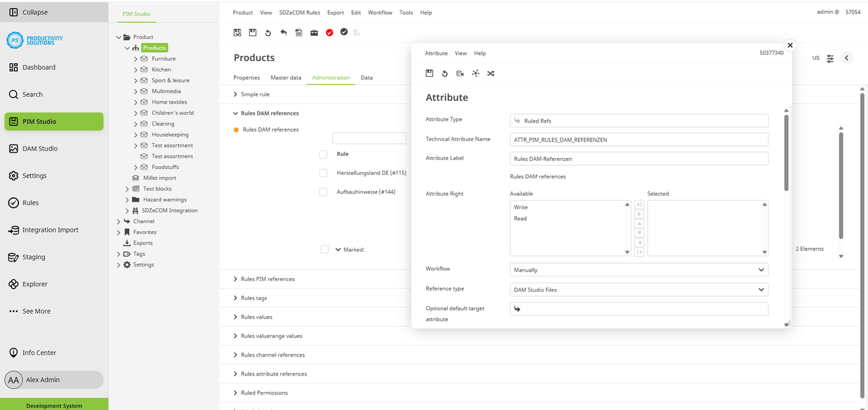Click Collapse to shrink the sidebar
The height and width of the screenshot is (410, 868).
point(34,12)
